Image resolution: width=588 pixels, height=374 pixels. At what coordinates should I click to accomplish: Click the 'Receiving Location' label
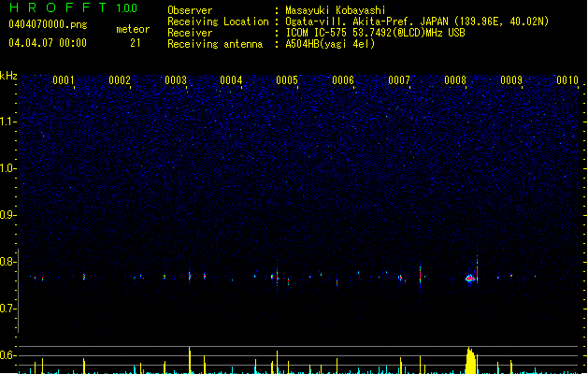point(218,22)
